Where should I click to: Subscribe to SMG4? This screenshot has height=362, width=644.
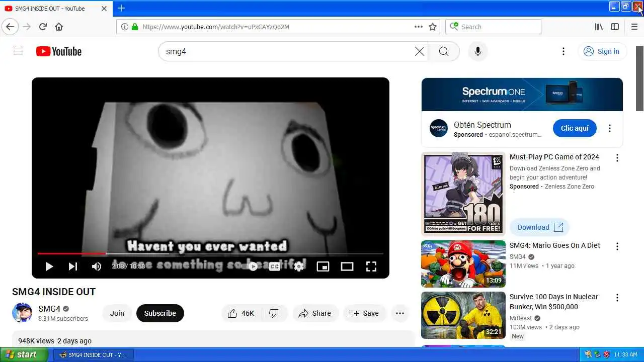(x=160, y=313)
